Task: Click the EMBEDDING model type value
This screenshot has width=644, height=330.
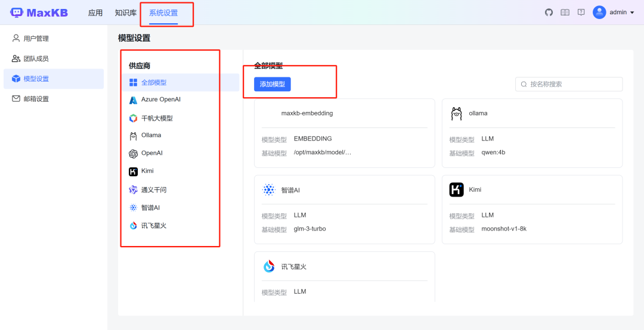Action: pyautogui.click(x=313, y=139)
